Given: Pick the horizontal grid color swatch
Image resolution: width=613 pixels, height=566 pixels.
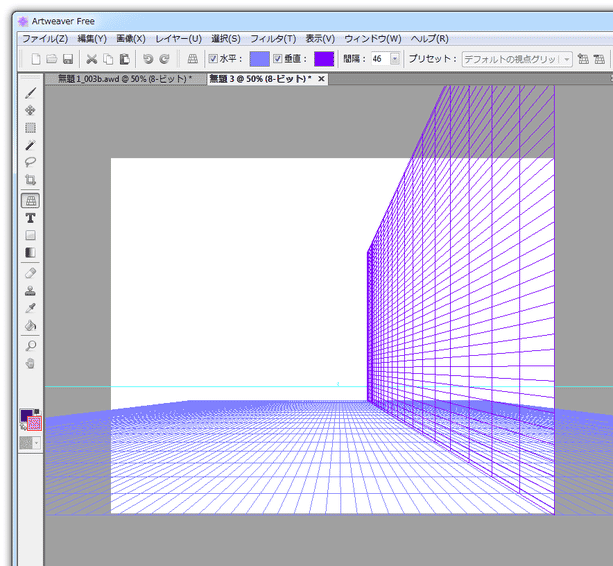Looking at the screenshot, I should 260,59.
